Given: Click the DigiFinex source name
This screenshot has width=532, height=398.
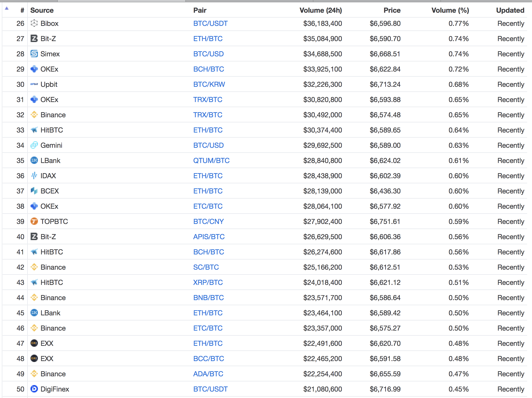Looking at the screenshot, I should coord(55,389).
